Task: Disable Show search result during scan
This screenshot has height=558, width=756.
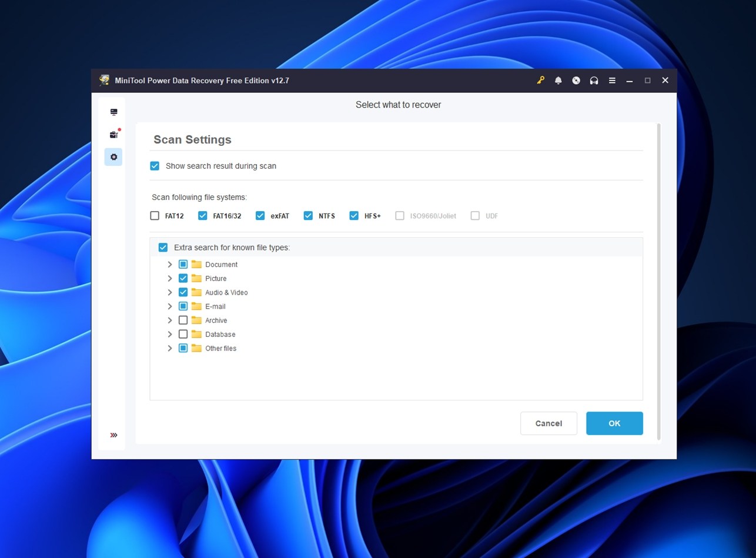Action: (155, 166)
